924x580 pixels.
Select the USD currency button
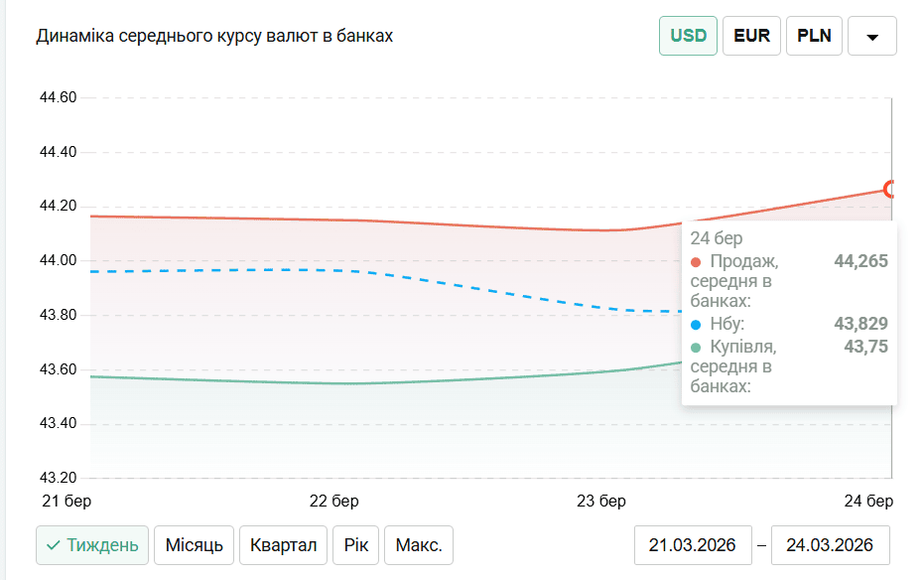[688, 36]
